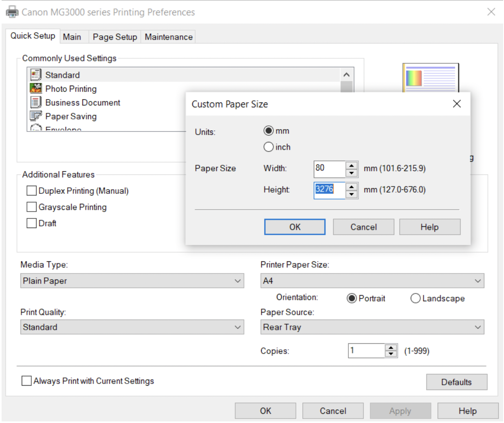This screenshot has height=423, width=504.
Task: Close the Custom Paper Size dialog
Action: [x=457, y=104]
